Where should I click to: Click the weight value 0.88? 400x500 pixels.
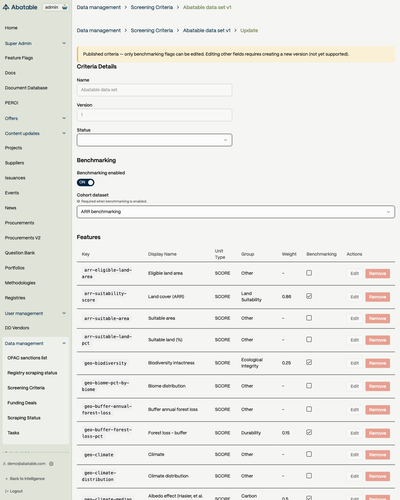coord(286,296)
